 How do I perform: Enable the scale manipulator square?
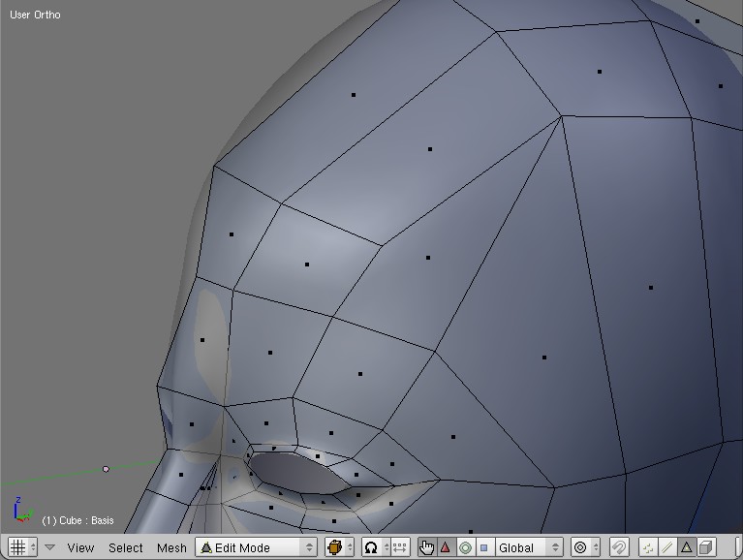[x=484, y=547]
